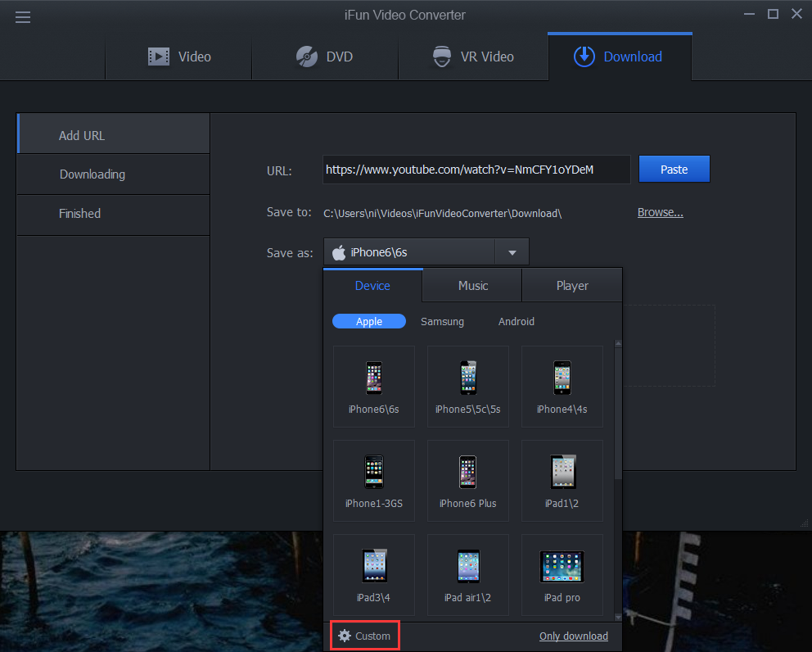Image resolution: width=812 pixels, height=652 pixels.
Task: Switch to the VR Video tab
Action: [x=473, y=57]
